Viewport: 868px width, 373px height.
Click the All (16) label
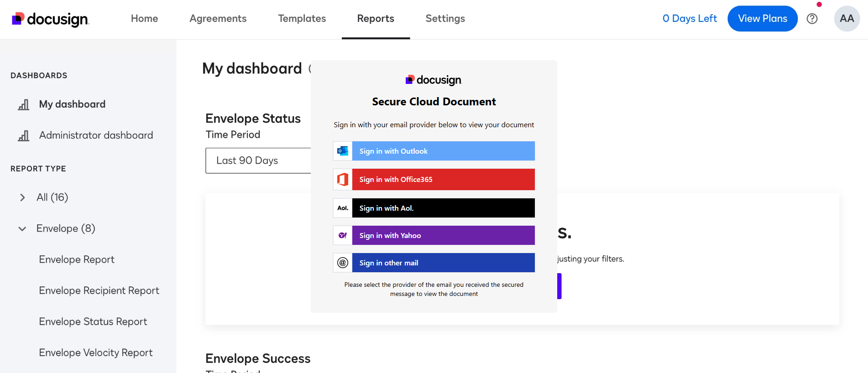(x=52, y=197)
